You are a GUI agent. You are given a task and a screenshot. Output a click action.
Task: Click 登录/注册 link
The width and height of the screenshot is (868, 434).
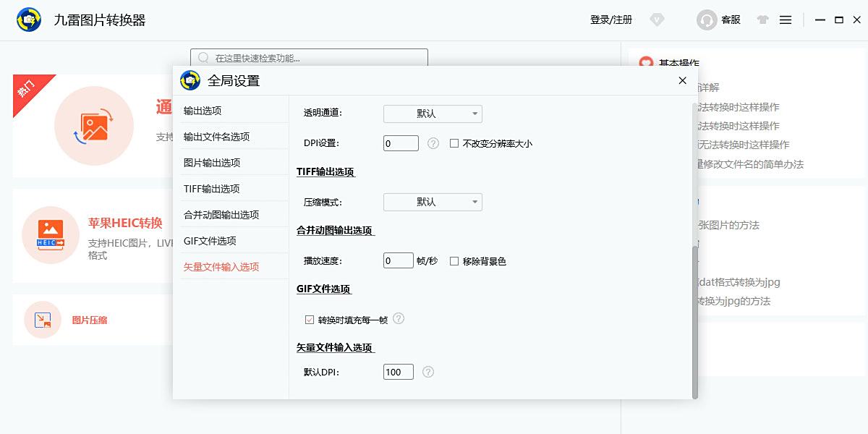point(611,20)
